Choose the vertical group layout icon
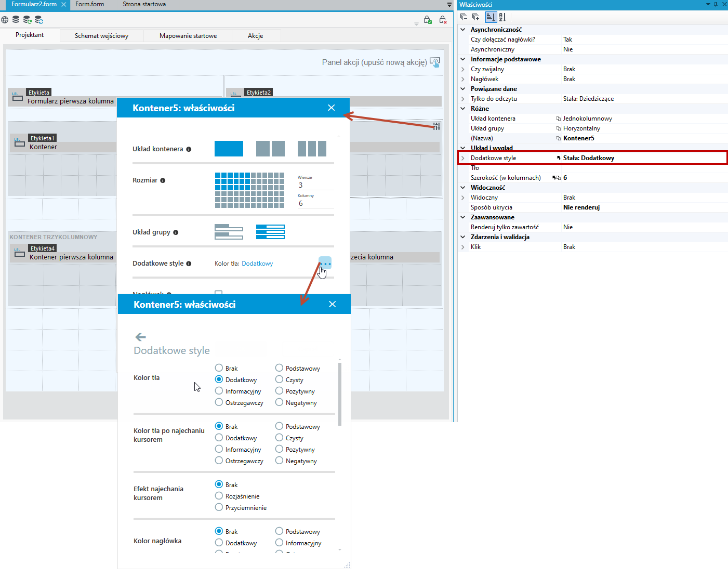 click(229, 232)
